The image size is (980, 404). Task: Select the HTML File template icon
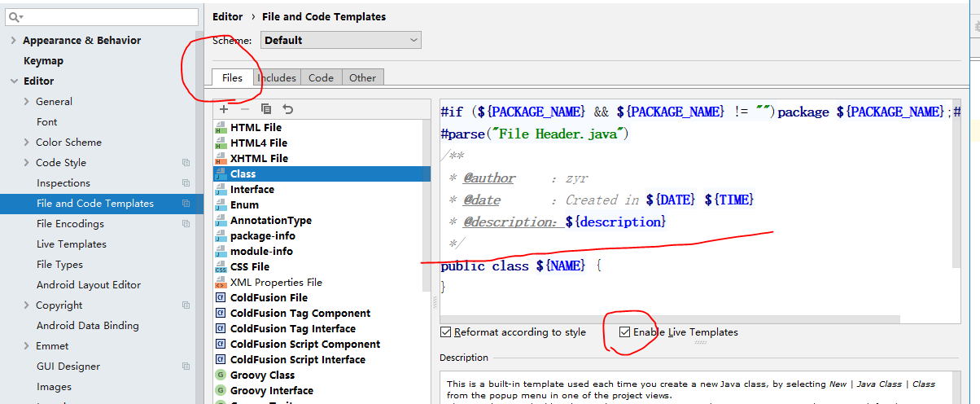click(x=221, y=128)
